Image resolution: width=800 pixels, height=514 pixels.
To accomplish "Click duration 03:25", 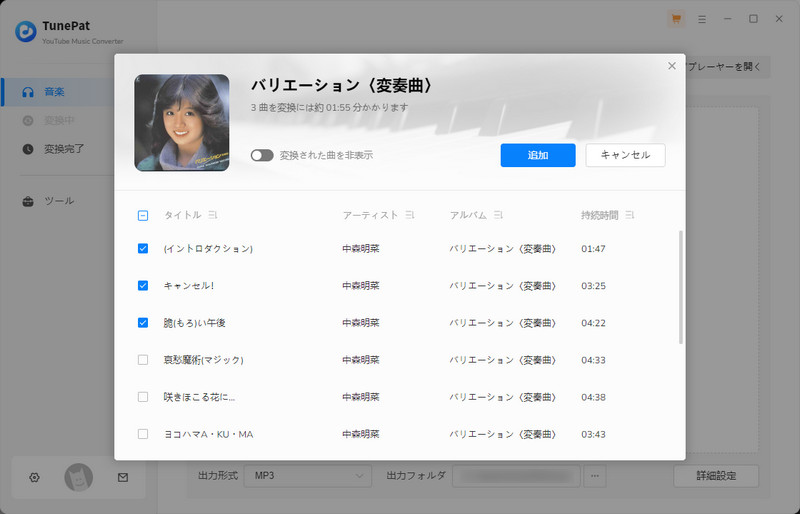I will [593, 286].
